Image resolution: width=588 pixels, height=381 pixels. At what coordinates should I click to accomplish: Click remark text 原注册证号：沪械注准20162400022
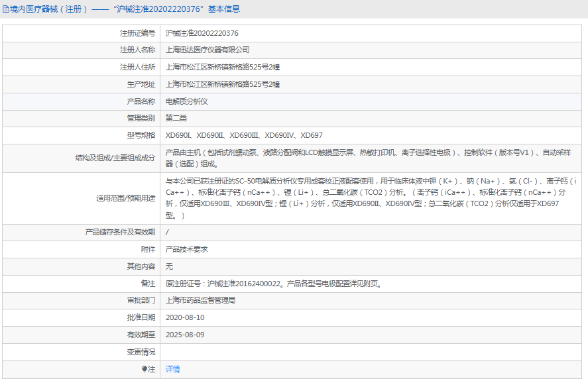point(224,284)
